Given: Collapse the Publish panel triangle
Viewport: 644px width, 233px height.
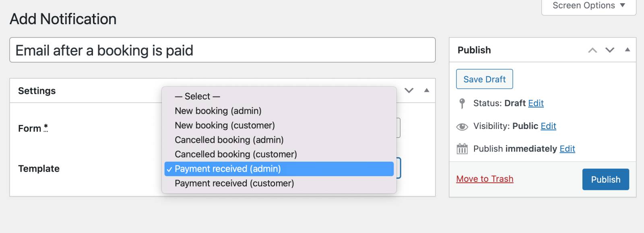Looking at the screenshot, I should 627,50.
